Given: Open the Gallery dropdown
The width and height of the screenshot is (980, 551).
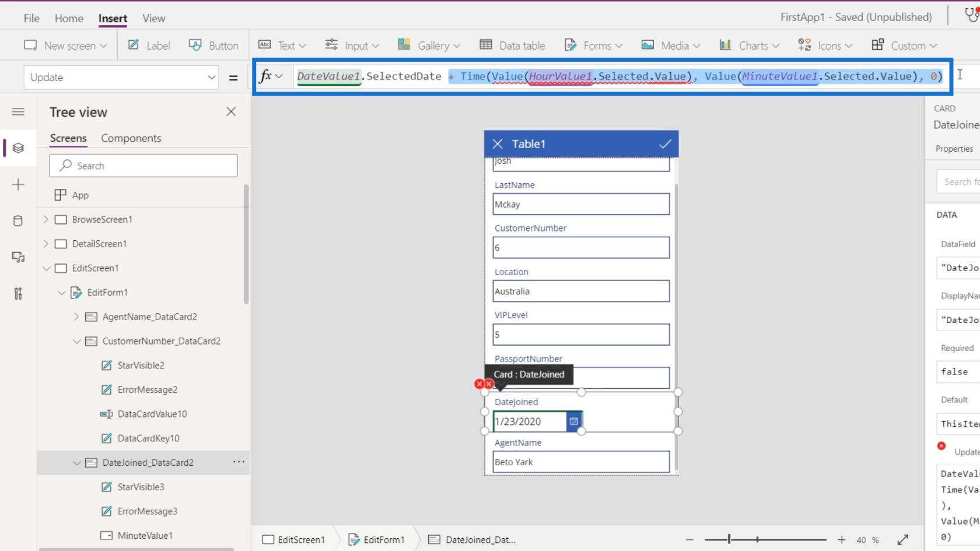Looking at the screenshot, I should [429, 45].
